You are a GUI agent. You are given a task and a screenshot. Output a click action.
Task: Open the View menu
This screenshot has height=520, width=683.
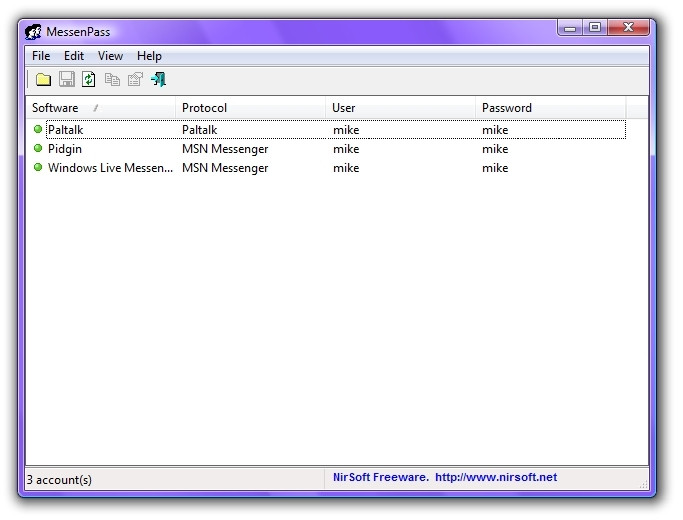click(110, 56)
